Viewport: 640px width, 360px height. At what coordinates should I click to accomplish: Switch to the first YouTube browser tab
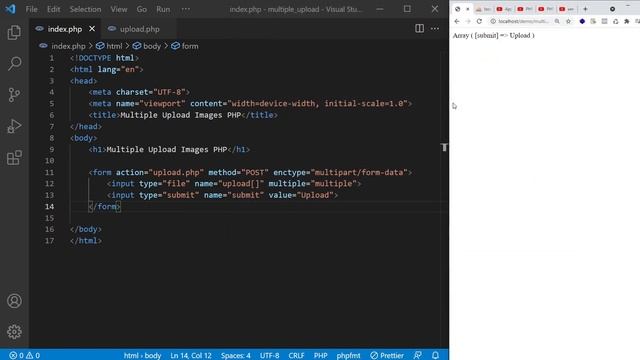[x=504, y=9]
